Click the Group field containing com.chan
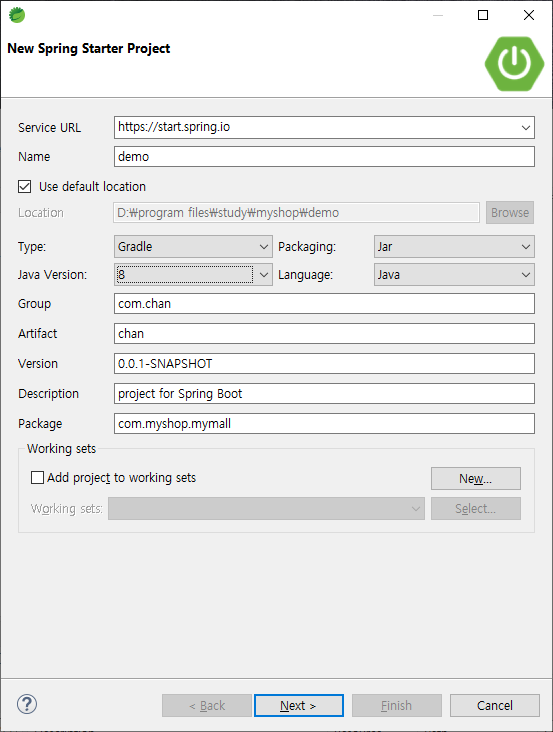This screenshot has width=553, height=732. [324, 303]
